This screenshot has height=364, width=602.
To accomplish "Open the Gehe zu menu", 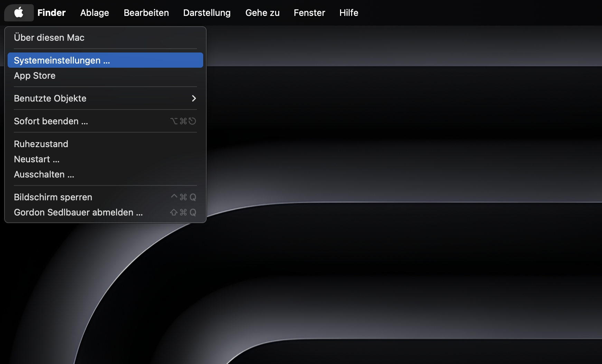I will pyautogui.click(x=262, y=12).
